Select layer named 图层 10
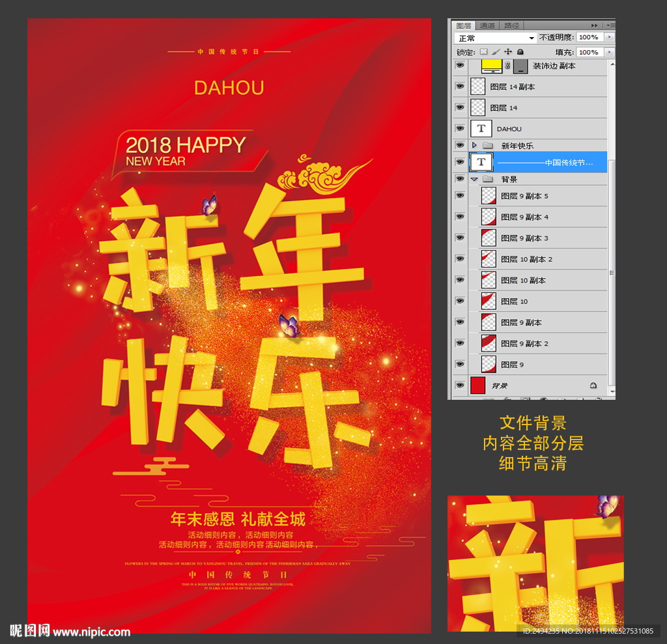The width and height of the screenshot is (667, 644). [x=515, y=301]
